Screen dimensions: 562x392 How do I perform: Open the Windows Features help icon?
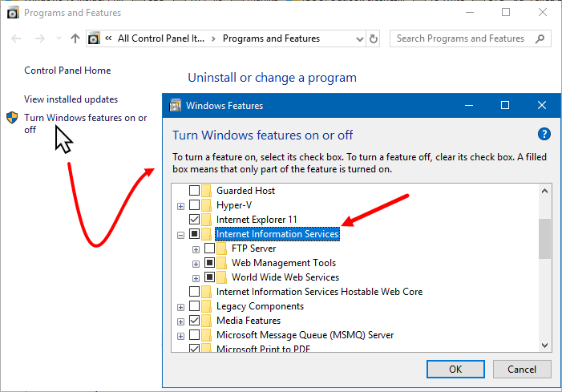(544, 135)
